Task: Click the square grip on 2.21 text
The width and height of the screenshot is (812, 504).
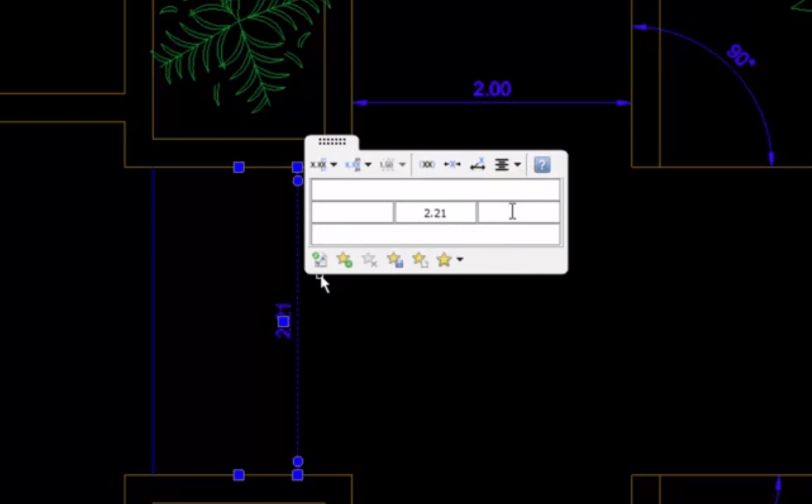Action: tap(284, 321)
